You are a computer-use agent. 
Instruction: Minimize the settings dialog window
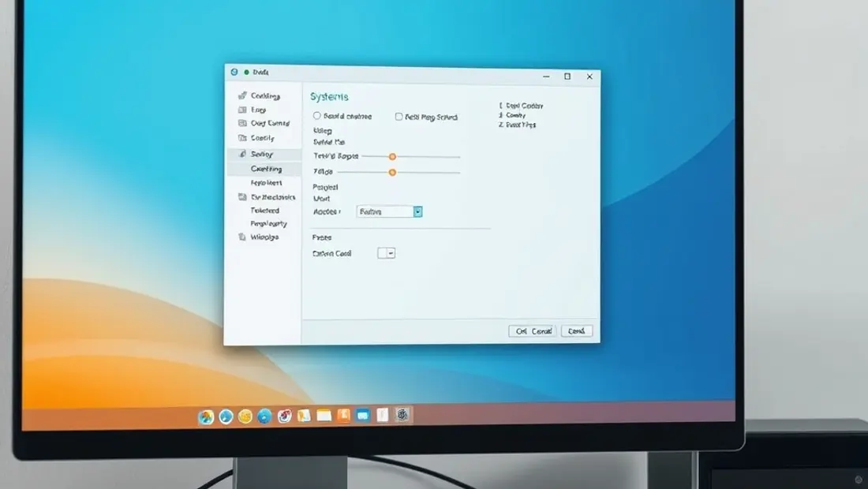click(546, 77)
